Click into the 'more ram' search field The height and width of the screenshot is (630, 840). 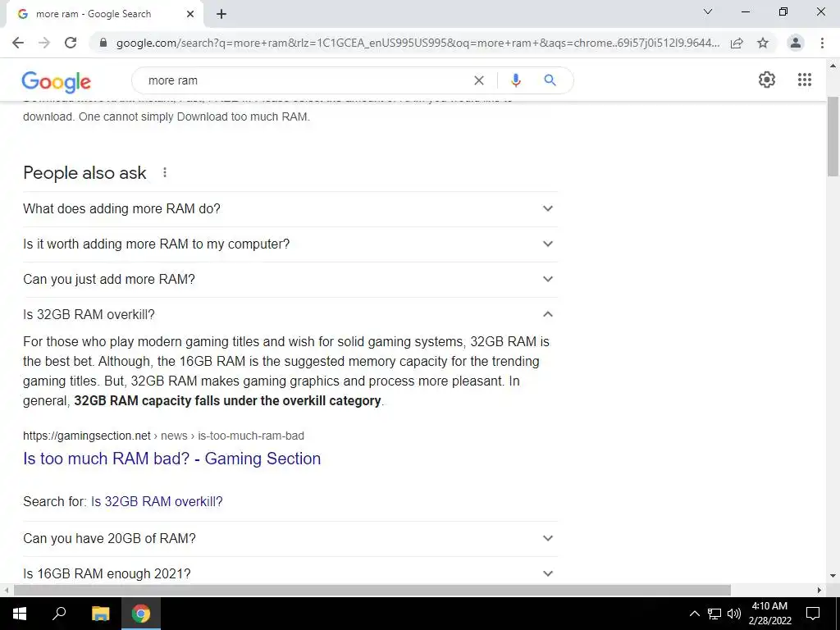(x=305, y=80)
